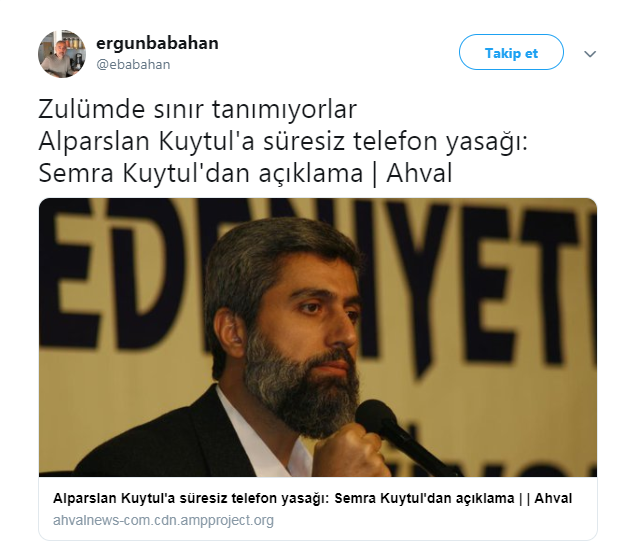Open the ahvalnews-com.cdn.ampproject.org domain link
627x547 pixels.
(x=163, y=520)
